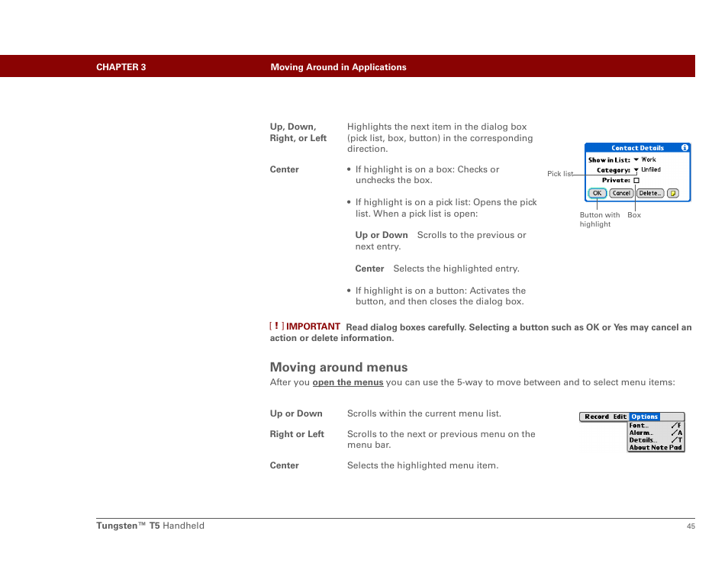Click the Delete... button

(650, 193)
